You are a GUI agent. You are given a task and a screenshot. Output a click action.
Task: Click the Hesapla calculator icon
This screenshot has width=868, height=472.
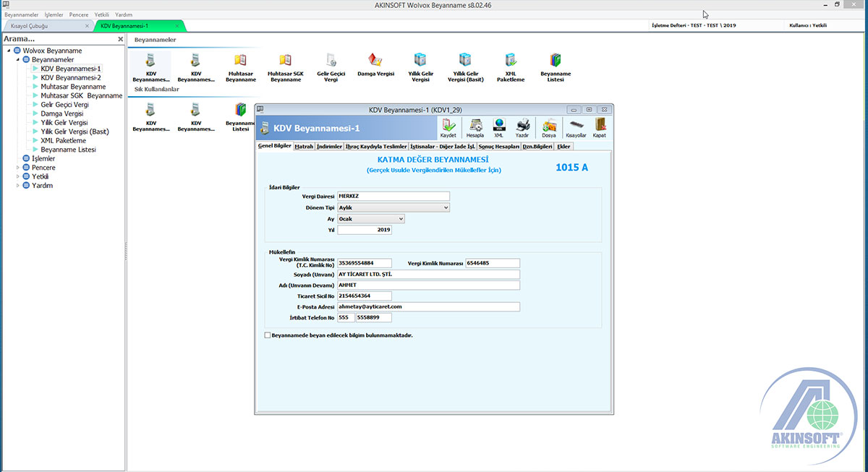475,126
